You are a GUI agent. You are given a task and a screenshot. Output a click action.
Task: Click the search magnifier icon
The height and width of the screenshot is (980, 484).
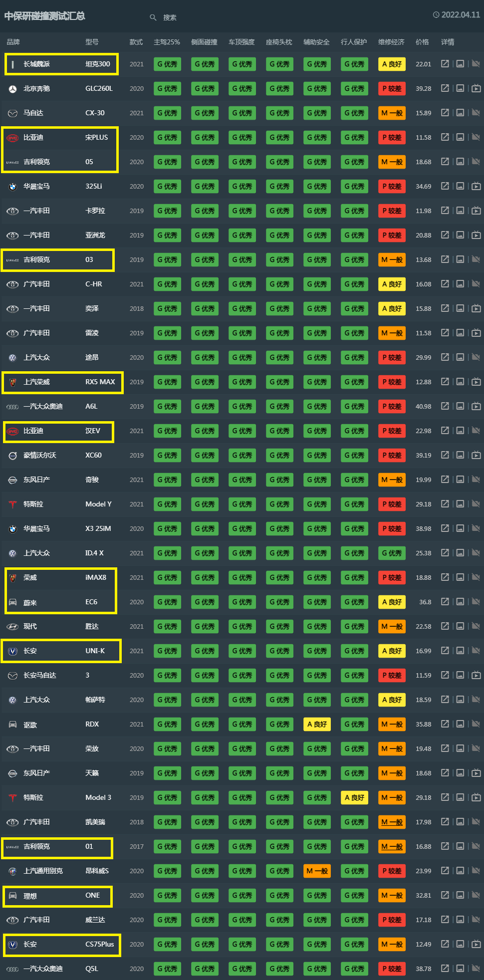(153, 17)
